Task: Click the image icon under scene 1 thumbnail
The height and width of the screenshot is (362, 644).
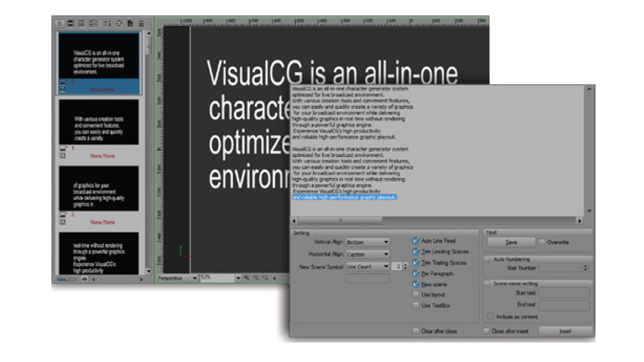Action: (63, 148)
